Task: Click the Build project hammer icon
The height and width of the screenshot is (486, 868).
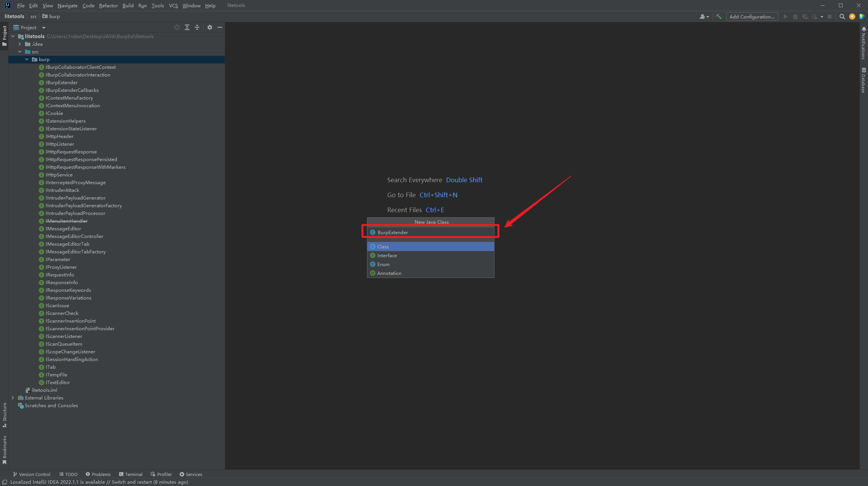Action: click(719, 17)
